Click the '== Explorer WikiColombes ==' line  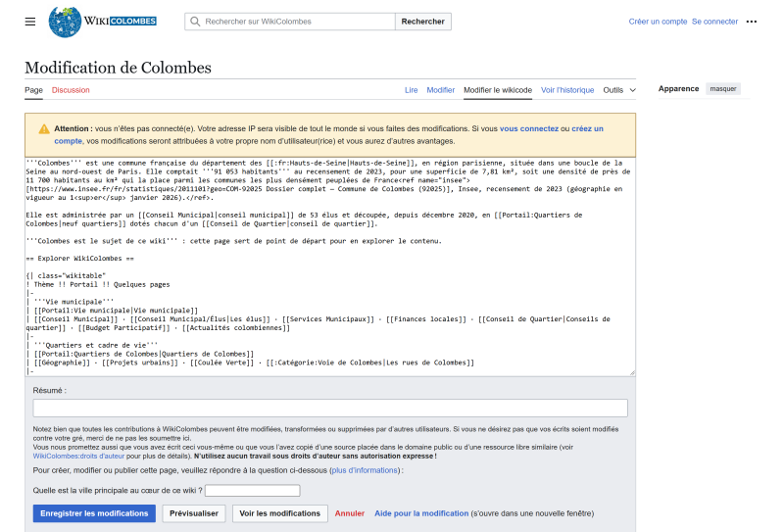pyautogui.click(x=80, y=259)
